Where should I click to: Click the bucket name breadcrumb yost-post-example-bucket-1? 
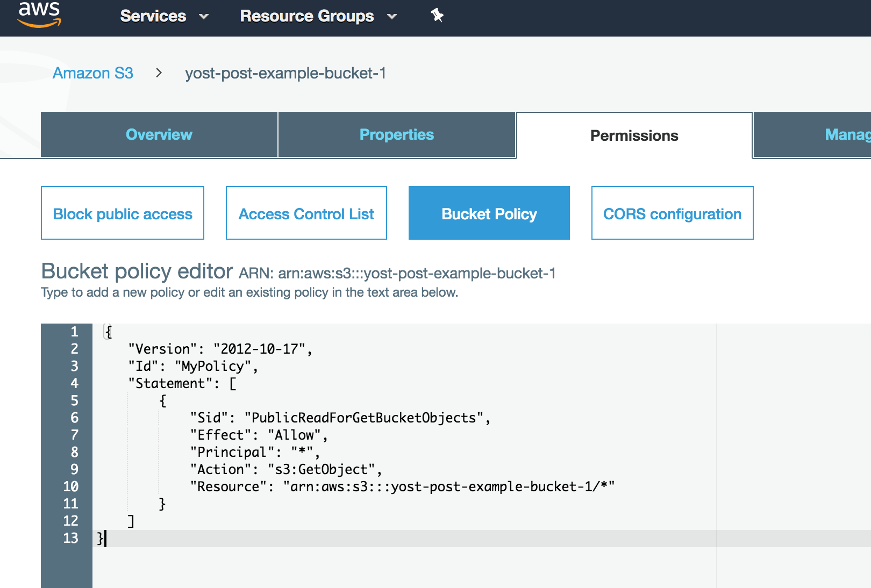tap(286, 73)
